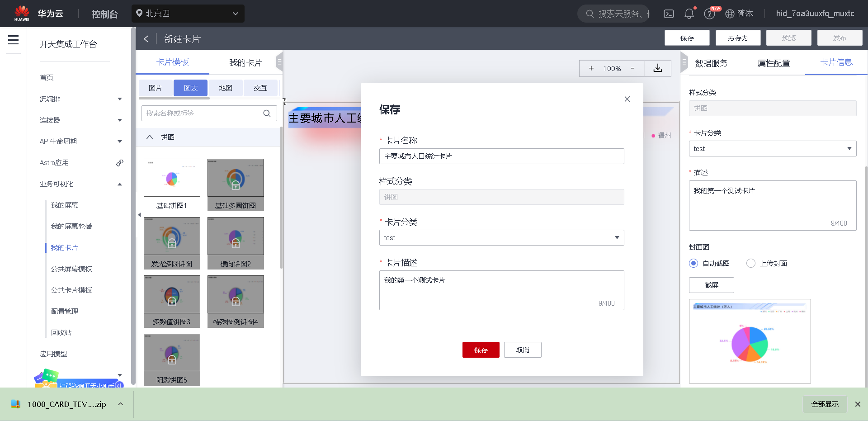868x421 pixels.
Task: Click the cover image preview thumbnail
Action: point(750,341)
